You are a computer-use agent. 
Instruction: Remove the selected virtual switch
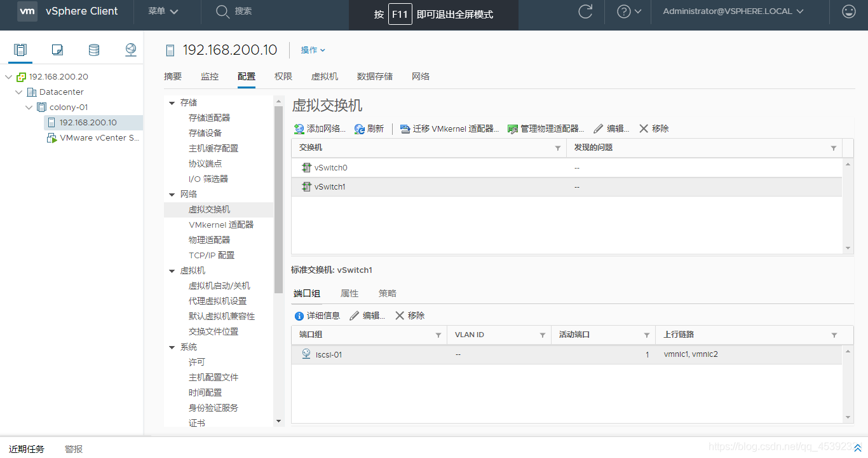pos(654,128)
